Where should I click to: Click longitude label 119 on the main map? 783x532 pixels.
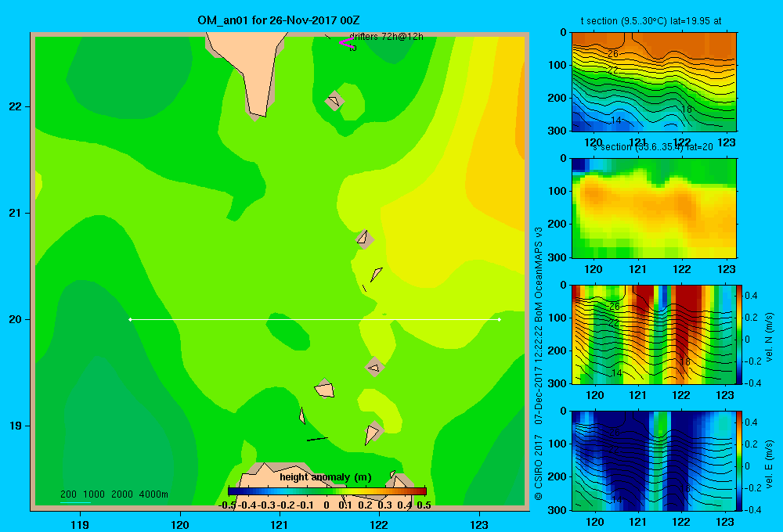(80, 524)
